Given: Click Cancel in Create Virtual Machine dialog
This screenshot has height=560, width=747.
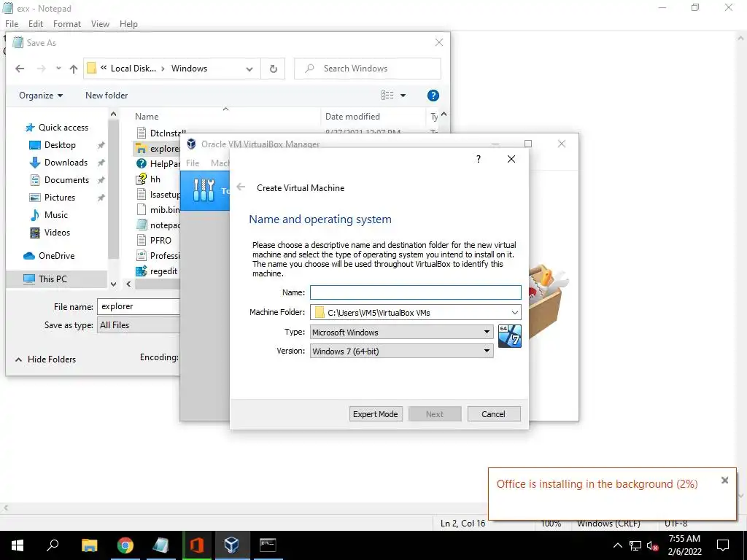Looking at the screenshot, I should (x=494, y=414).
